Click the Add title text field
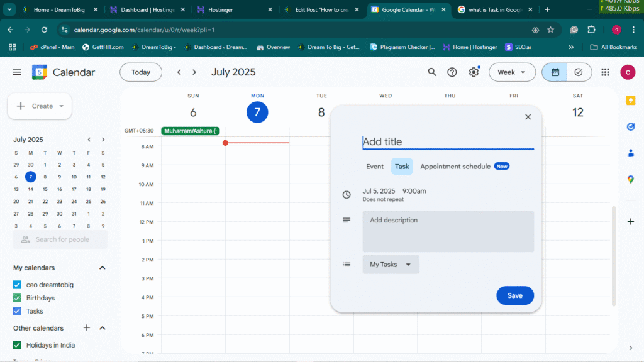 (448, 142)
